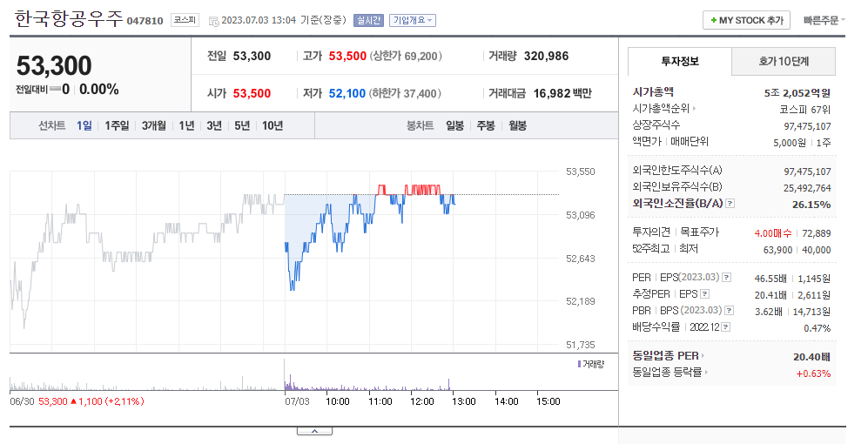The width and height of the screenshot is (868, 444).
Task: Click the 06/30 previous day label
Action: click(x=22, y=401)
